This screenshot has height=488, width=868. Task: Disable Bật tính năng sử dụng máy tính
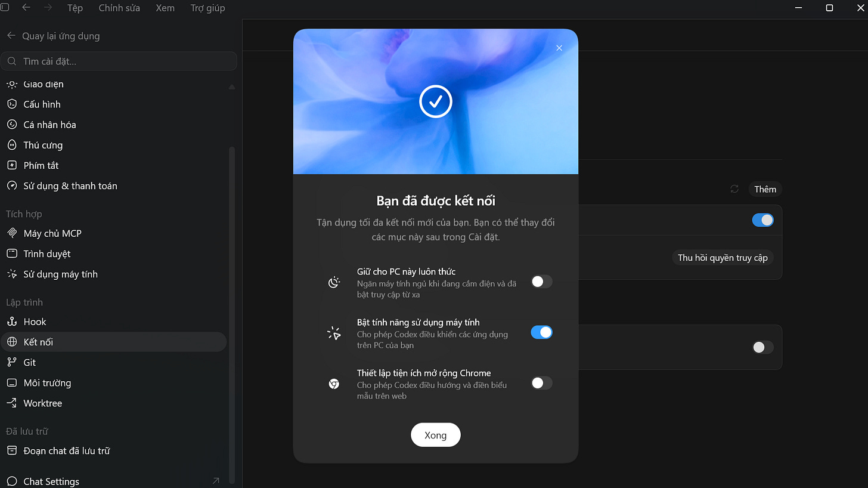(x=541, y=332)
